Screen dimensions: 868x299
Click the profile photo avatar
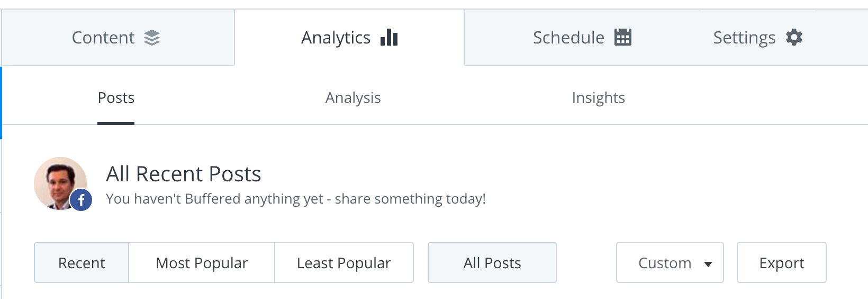(60, 183)
